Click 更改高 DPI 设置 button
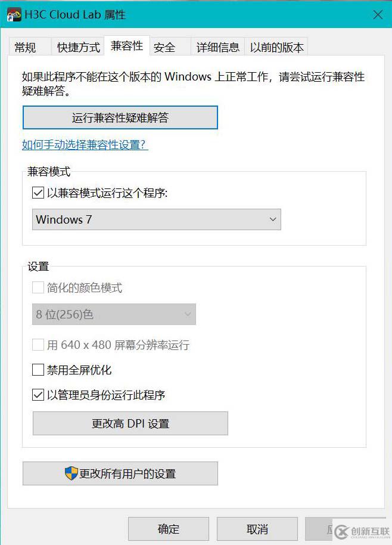Screen dimensions: 392x545 coord(130,423)
